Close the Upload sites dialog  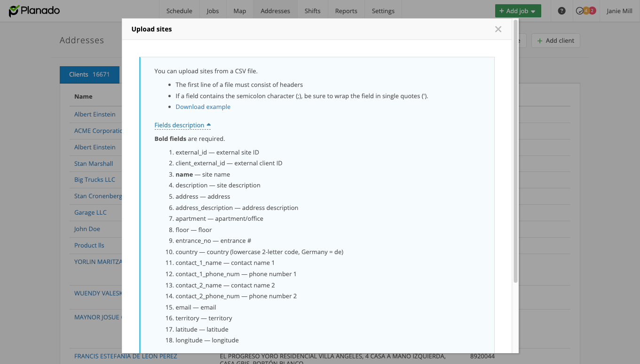(x=498, y=29)
